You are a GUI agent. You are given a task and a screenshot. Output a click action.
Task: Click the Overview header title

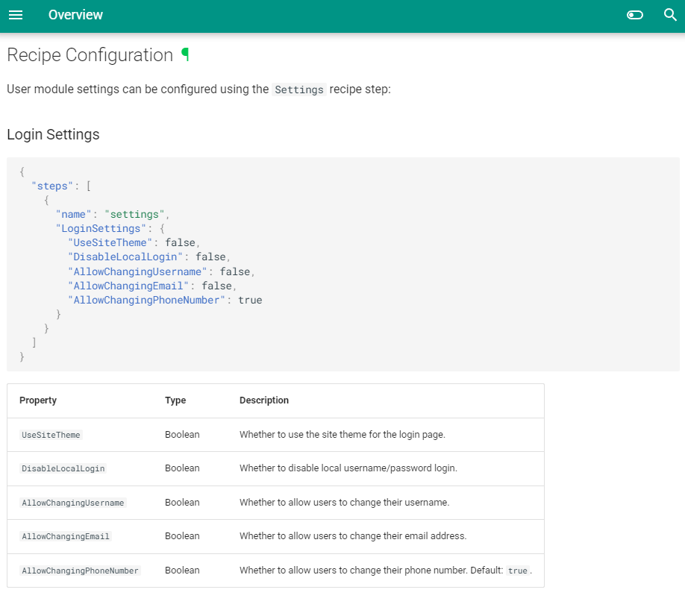click(75, 15)
